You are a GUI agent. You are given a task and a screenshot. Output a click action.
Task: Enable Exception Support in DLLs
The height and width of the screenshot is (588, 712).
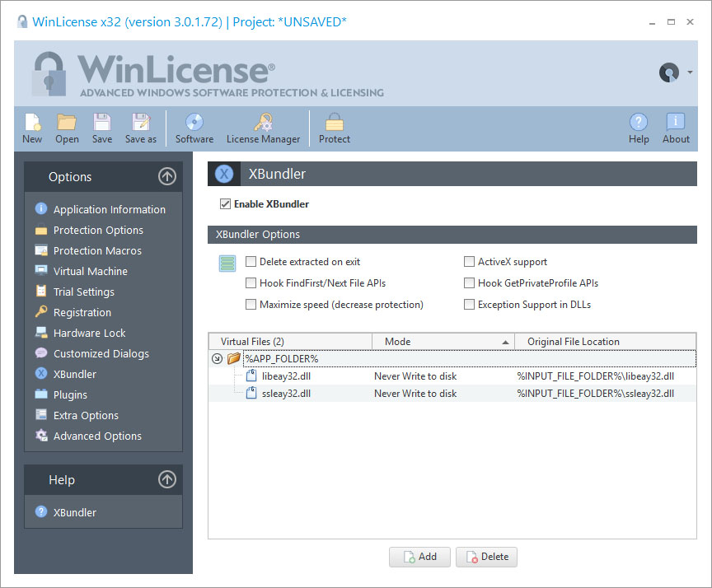click(469, 305)
